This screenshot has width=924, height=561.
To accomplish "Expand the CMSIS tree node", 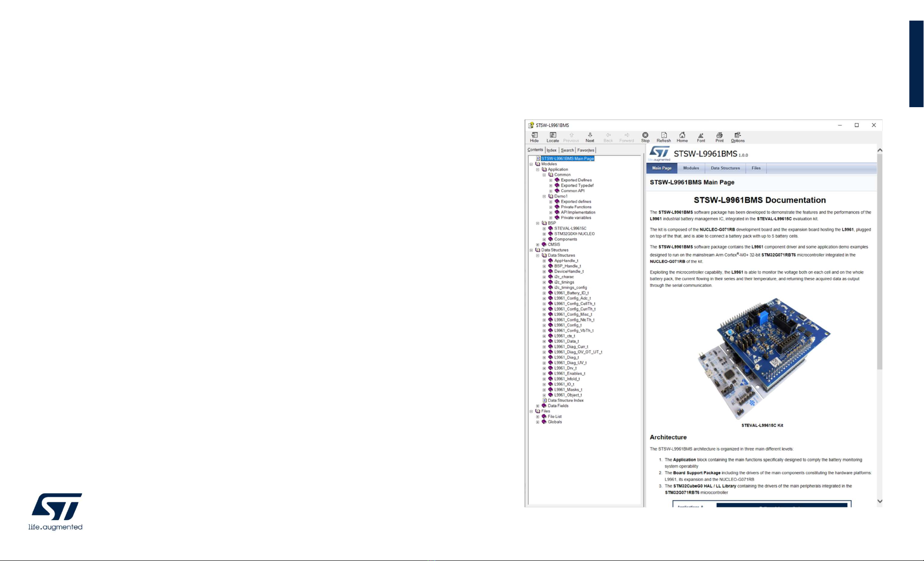I will tap(538, 245).
